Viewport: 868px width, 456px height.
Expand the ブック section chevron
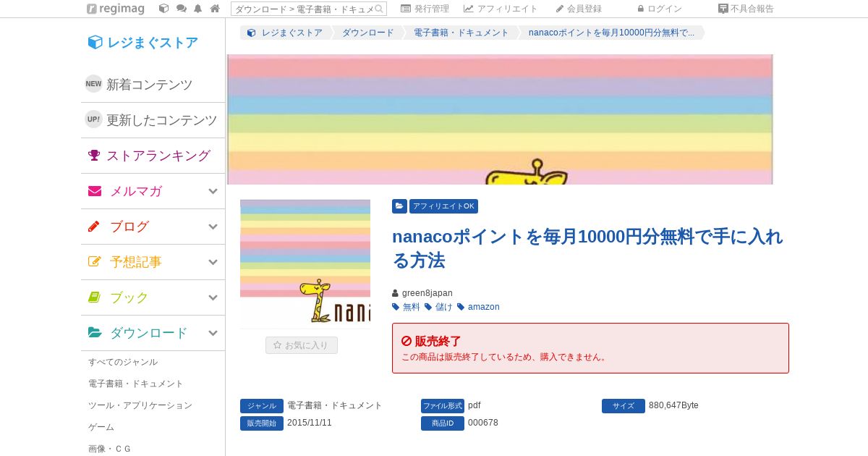point(213,297)
